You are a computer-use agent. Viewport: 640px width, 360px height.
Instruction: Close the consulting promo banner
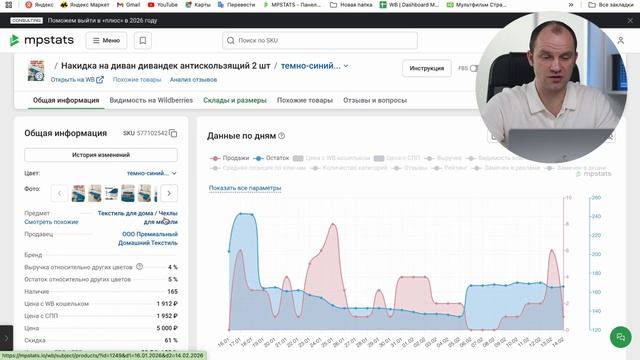[x=630, y=20]
